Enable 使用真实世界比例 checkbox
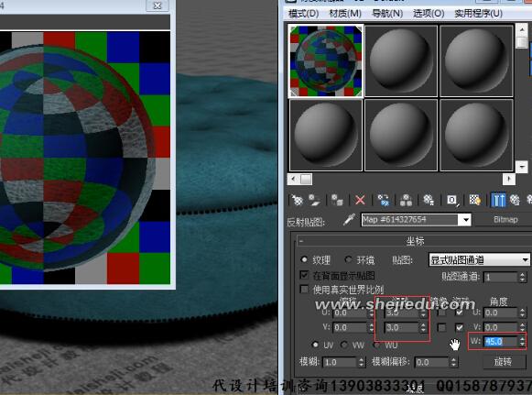Screen dimensions: 532x395 (x=304, y=290)
